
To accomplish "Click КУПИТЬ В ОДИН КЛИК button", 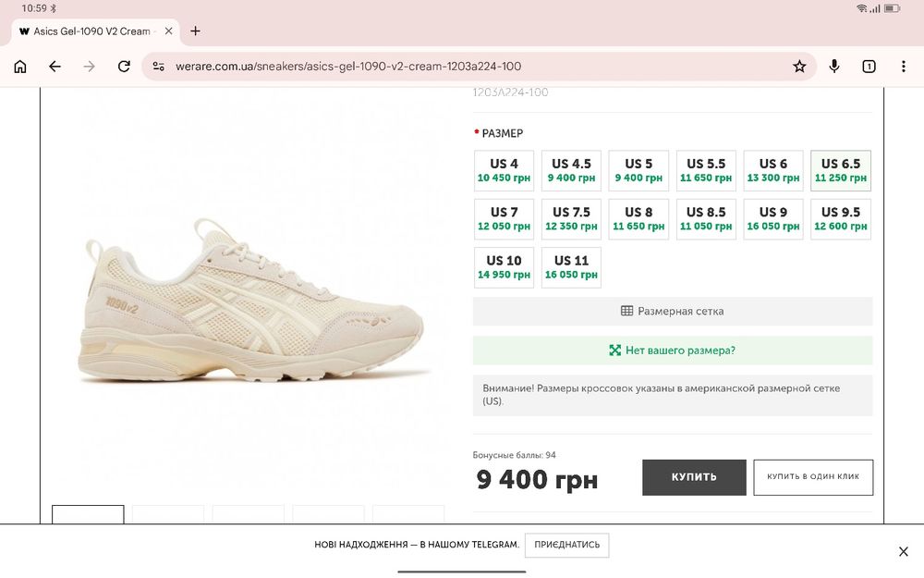I will click(813, 477).
